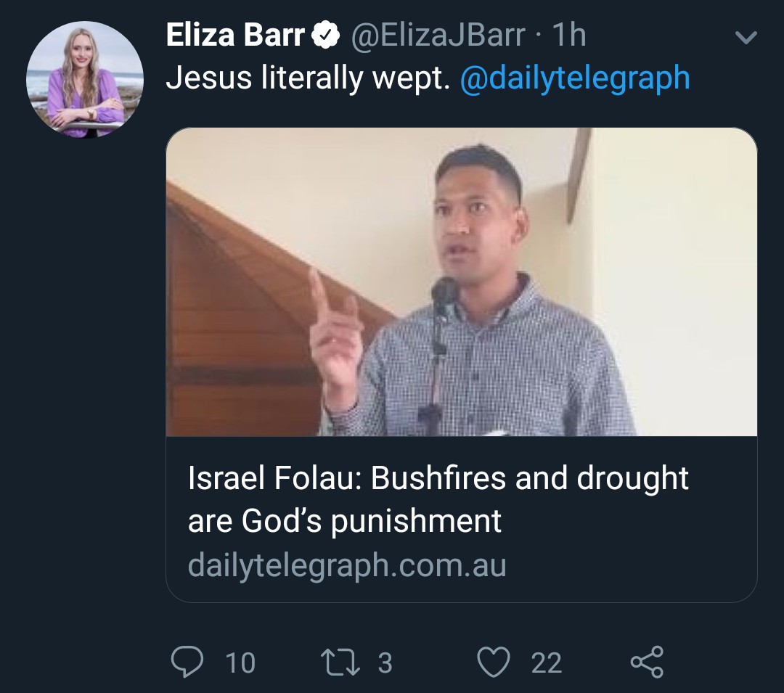Click the microphone in the preview photo
784x693 pixels.
444,292
